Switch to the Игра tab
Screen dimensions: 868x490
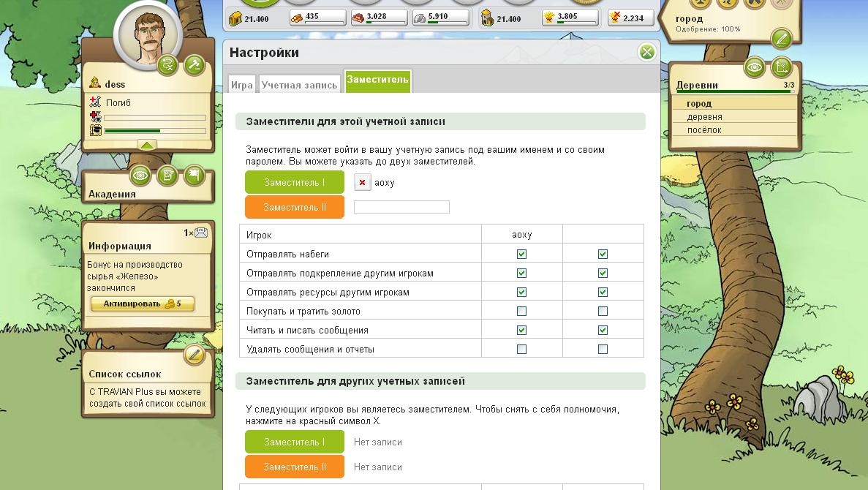242,85
